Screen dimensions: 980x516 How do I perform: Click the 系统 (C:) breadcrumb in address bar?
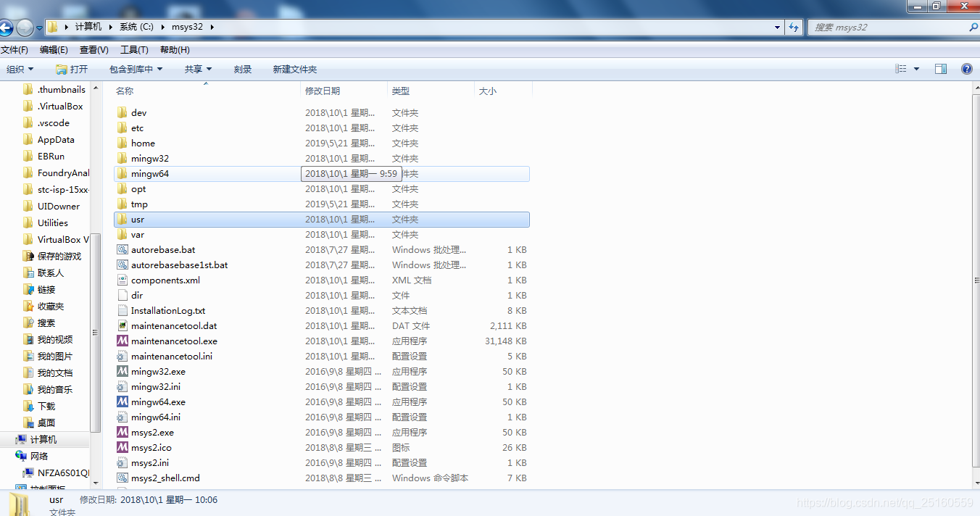tap(136, 27)
